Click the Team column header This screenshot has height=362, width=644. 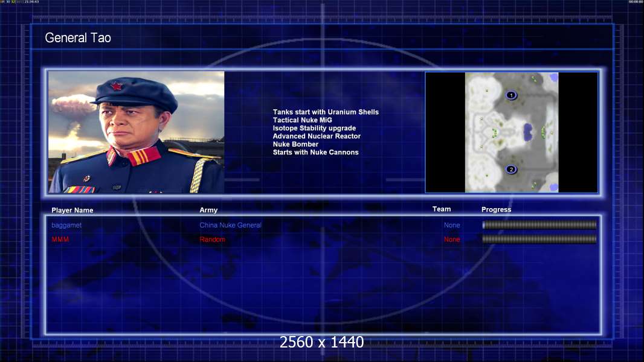pyautogui.click(x=442, y=209)
